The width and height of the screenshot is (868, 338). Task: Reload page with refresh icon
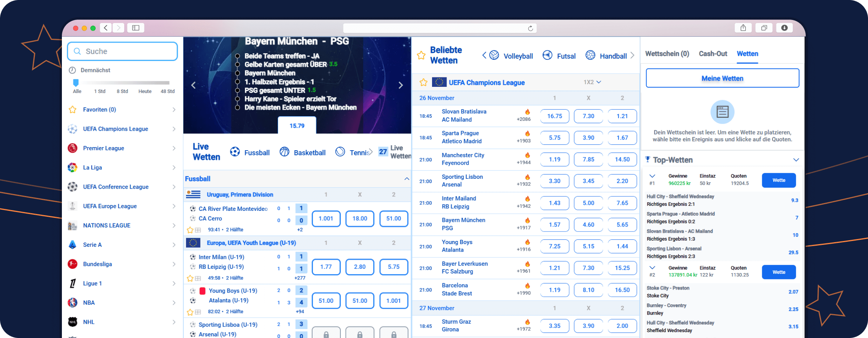click(530, 28)
